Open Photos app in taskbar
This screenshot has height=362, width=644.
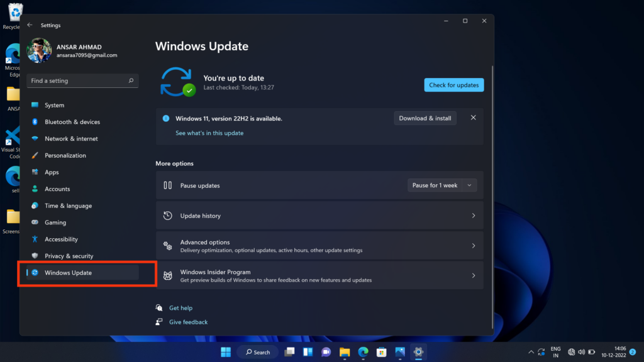tap(400, 352)
